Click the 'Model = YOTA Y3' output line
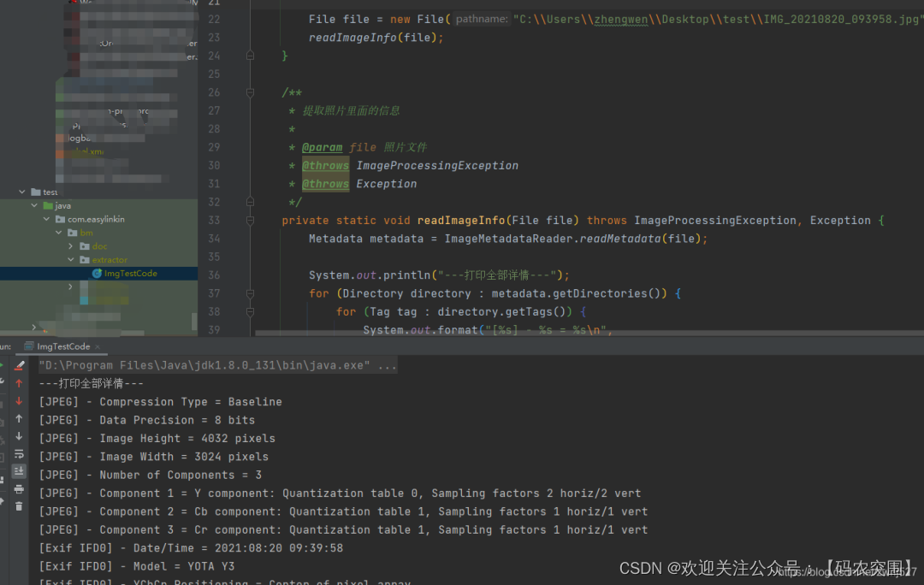 137,566
